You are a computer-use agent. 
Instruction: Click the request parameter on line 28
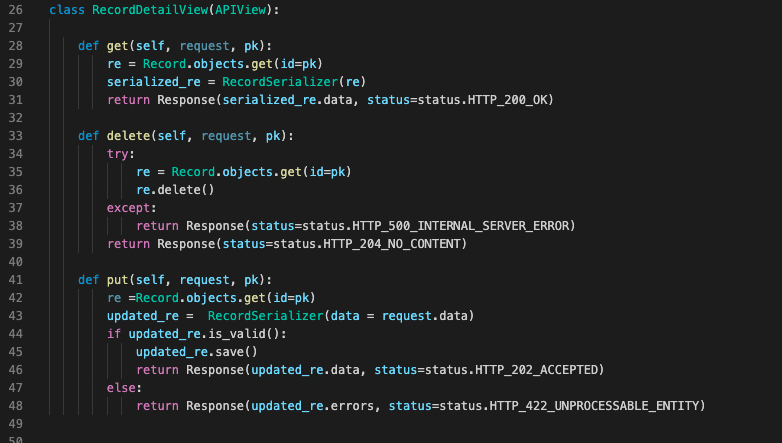pyautogui.click(x=204, y=46)
